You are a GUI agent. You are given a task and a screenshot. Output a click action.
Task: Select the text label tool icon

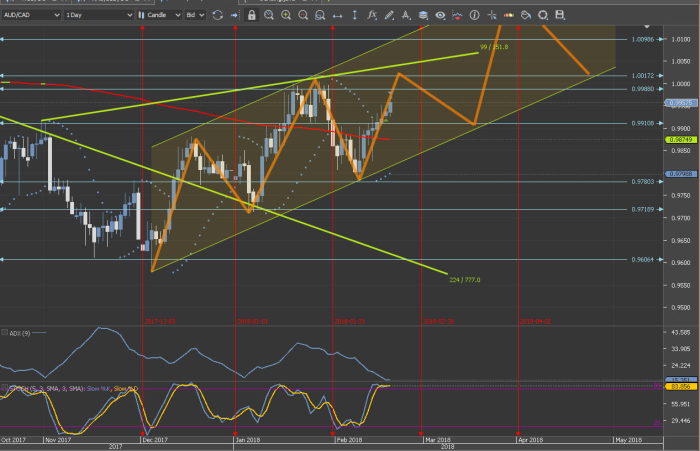406,15
